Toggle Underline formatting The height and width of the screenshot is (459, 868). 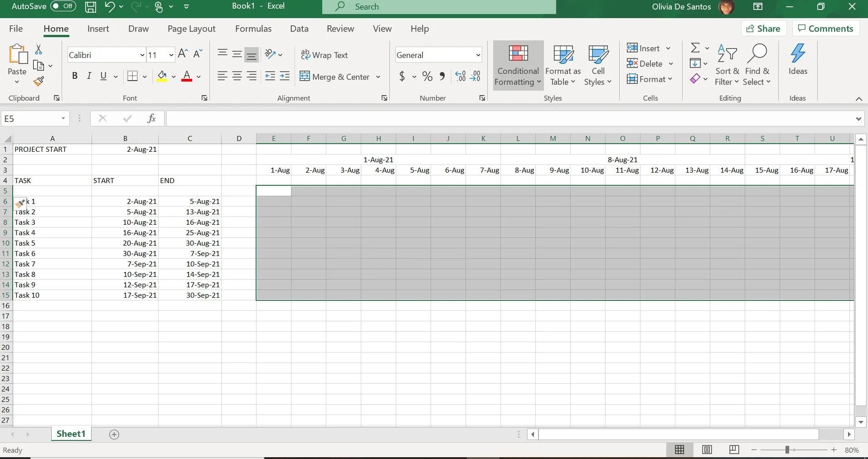pyautogui.click(x=103, y=76)
